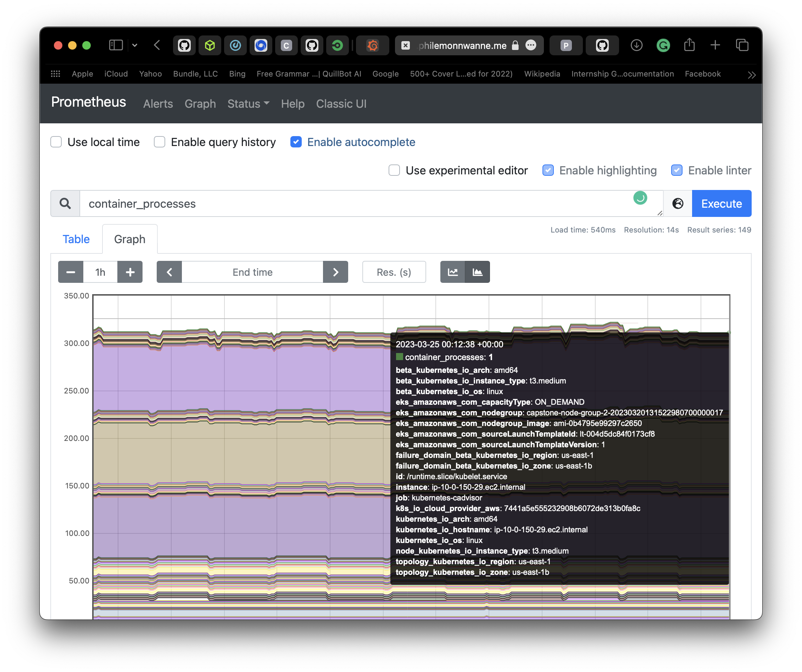Open the Graph nav item
Image resolution: width=802 pixels, height=672 pixels.
point(200,104)
